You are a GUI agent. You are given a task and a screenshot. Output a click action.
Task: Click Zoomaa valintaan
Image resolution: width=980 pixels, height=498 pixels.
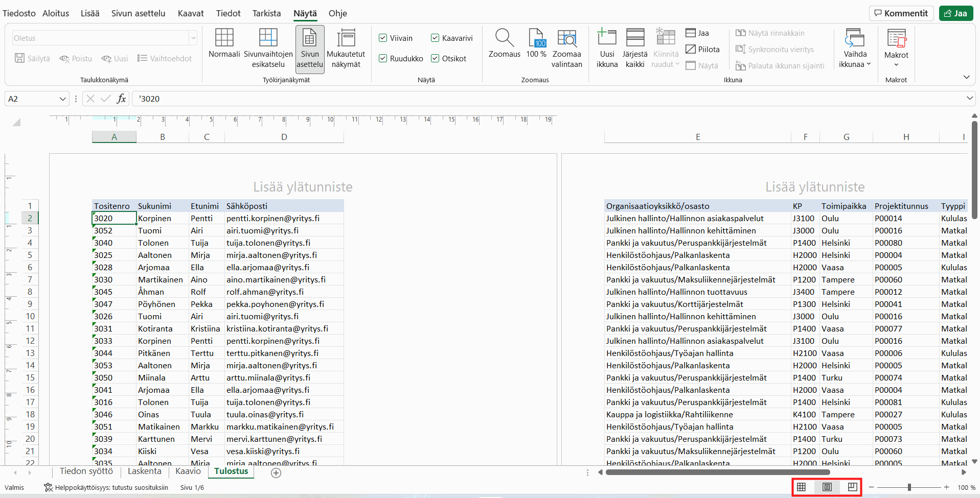click(567, 49)
